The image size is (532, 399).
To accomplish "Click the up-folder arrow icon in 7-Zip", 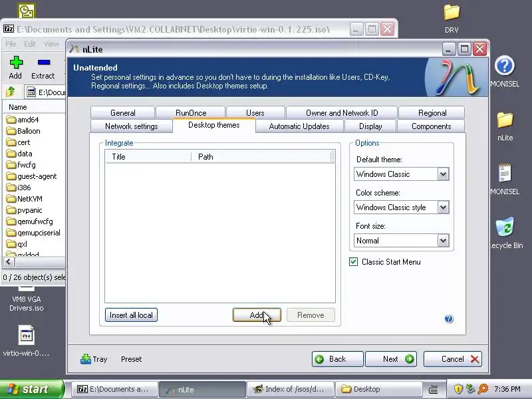I will (x=11, y=92).
